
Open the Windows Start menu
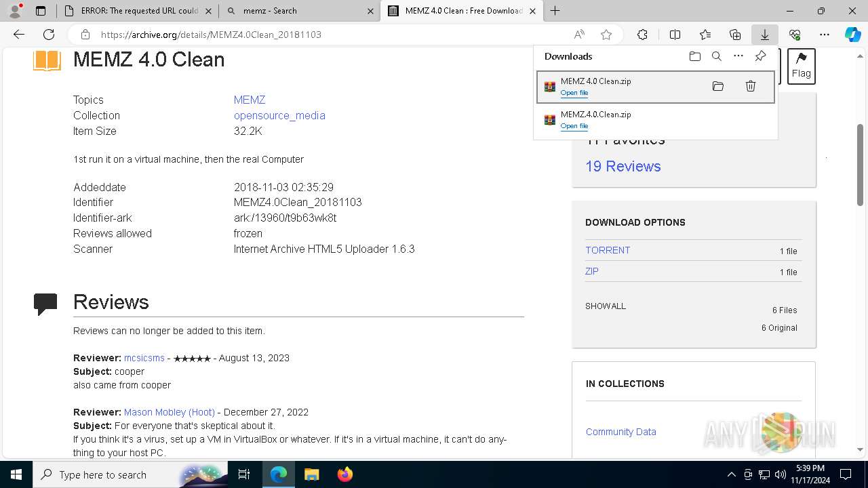tap(16, 474)
